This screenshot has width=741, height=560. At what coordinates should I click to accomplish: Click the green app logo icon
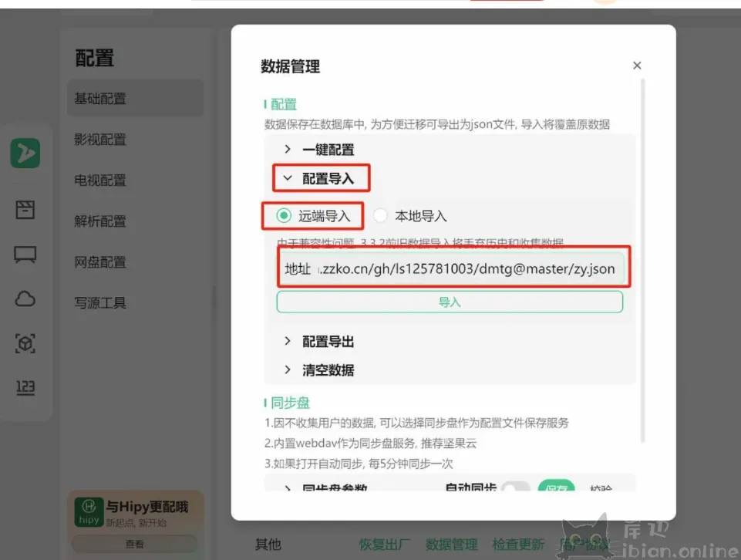25,153
